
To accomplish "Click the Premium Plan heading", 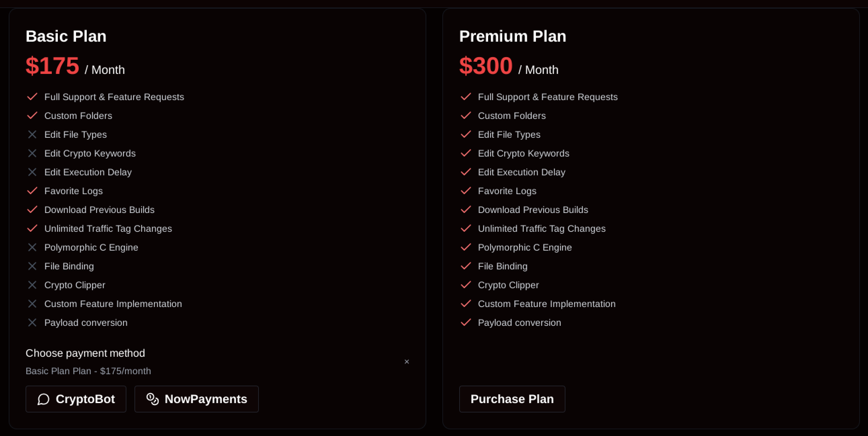I will (513, 35).
